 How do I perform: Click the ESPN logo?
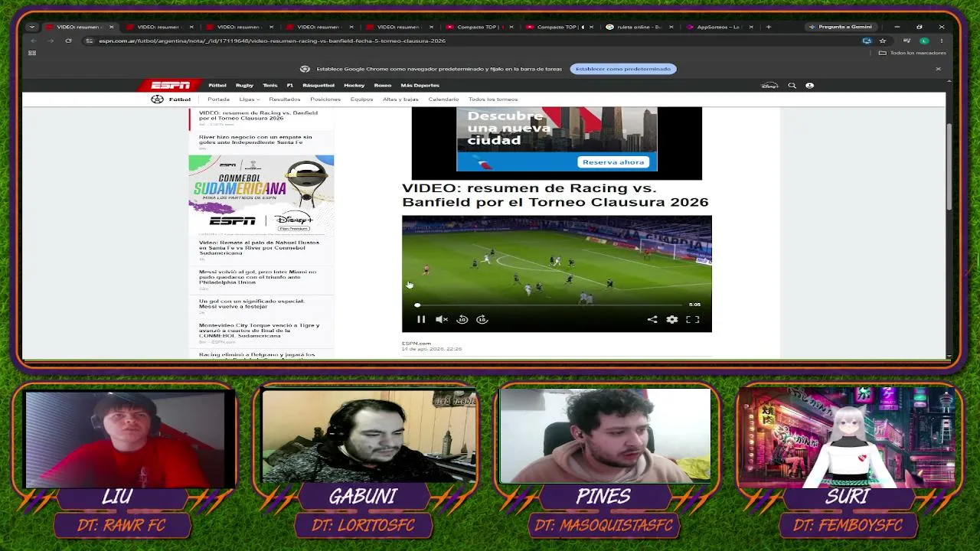pyautogui.click(x=171, y=85)
